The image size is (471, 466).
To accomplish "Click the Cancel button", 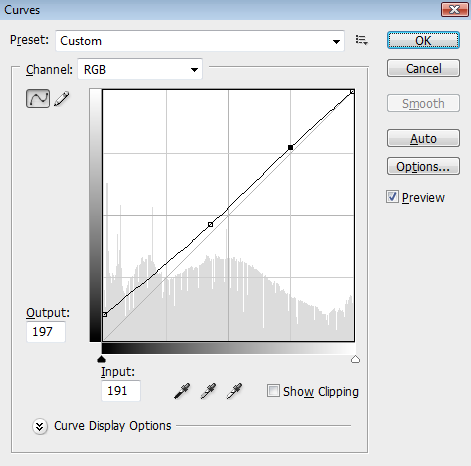I will tap(423, 68).
